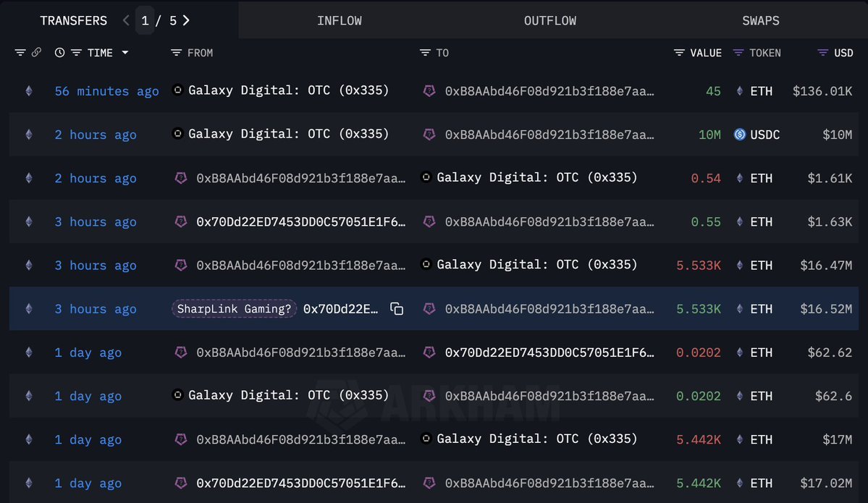Click the Galaxy Digital entity icon in top row
Viewport: 868px width, 503px height.
tap(177, 90)
